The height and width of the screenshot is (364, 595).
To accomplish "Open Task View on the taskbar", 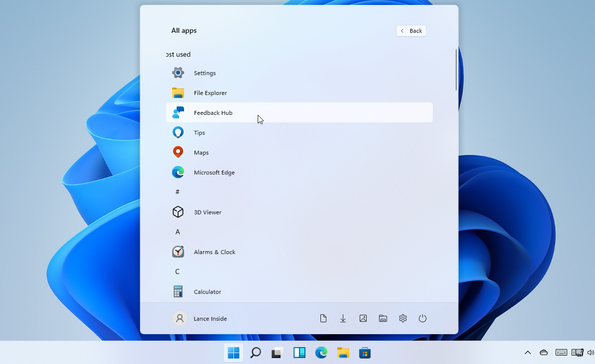I will point(278,353).
